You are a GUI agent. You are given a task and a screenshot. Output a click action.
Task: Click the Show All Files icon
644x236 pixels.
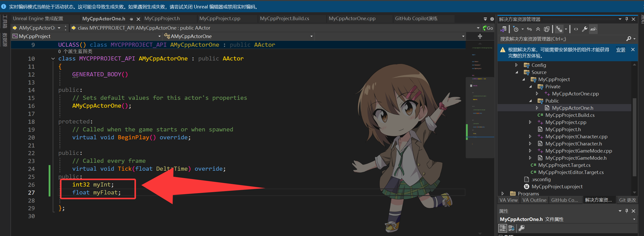[x=547, y=29]
